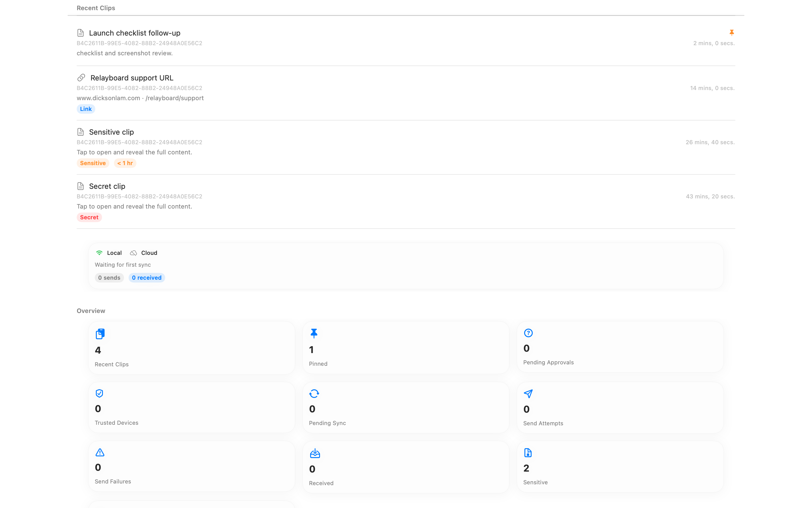Click the Send Failures card label

pos(113,481)
